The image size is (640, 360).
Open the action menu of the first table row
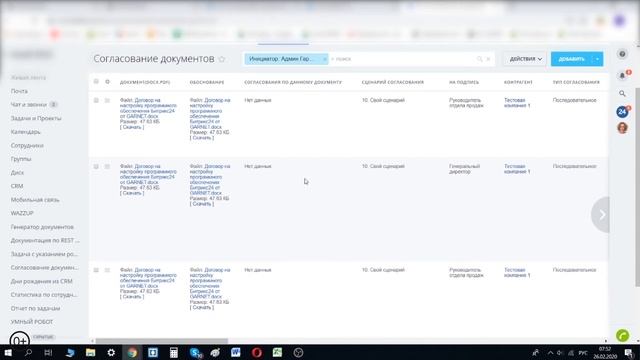coord(107,100)
